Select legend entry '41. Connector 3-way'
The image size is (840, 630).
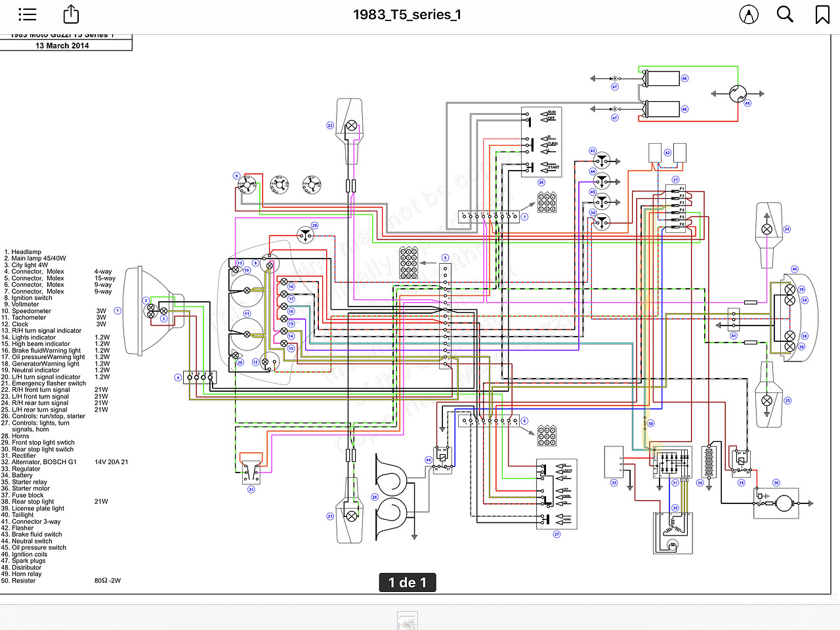tap(31, 521)
